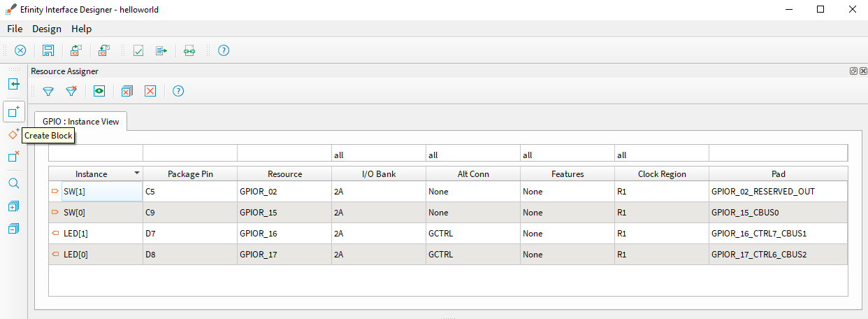Select the SW[0] instance row
Viewport: 868px width, 319px height.
pyautogui.click(x=448, y=212)
